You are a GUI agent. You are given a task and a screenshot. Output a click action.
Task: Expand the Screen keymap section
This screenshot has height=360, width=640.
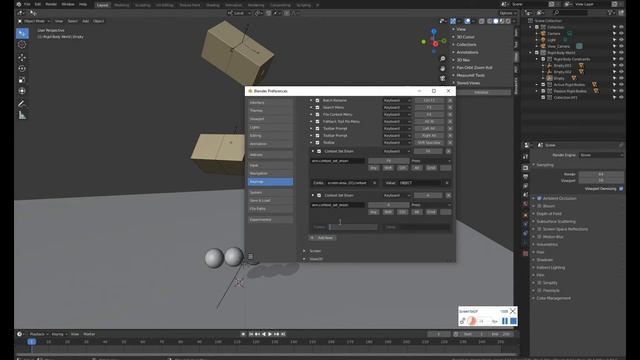(x=304, y=251)
